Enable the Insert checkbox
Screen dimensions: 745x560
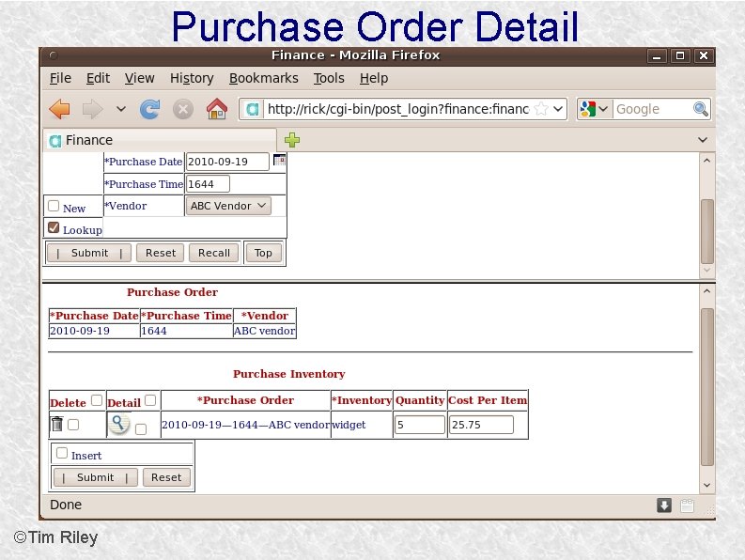pyautogui.click(x=62, y=453)
